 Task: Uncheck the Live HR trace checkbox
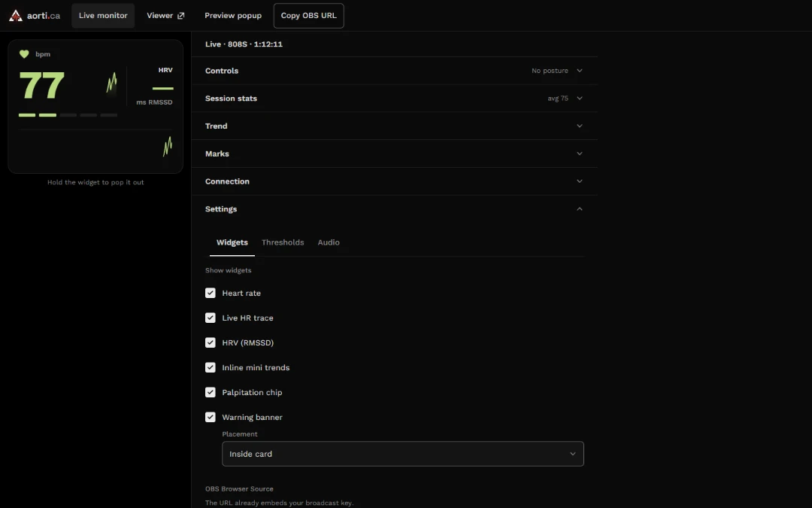(211, 318)
